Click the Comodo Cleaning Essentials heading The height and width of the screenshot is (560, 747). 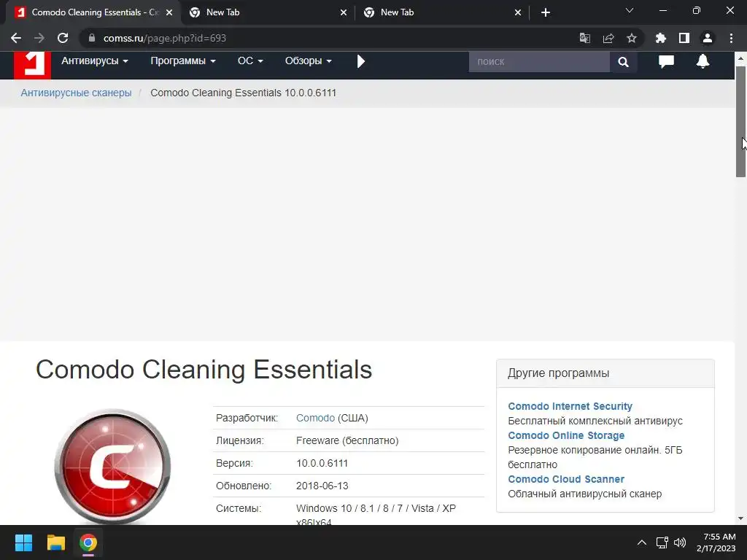pyautogui.click(x=204, y=370)
